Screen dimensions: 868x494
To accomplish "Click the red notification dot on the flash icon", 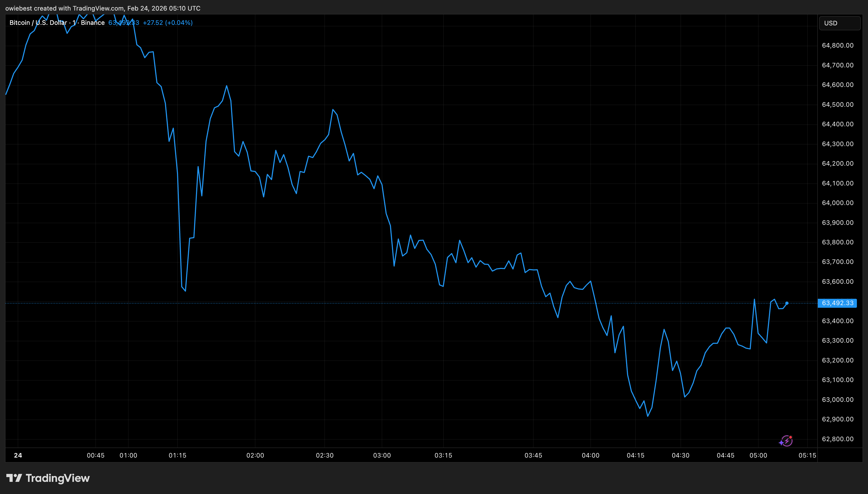I will pyautogui.click(x=791, y=437).
